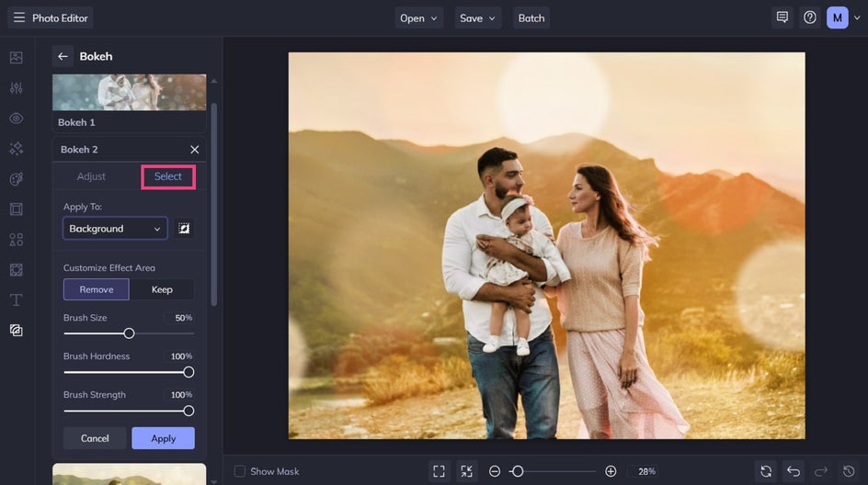This screenshot has height=485, width=868.
Task: Open the feedback comments icon
Action: pyautogui.click(x=782, y=17)
